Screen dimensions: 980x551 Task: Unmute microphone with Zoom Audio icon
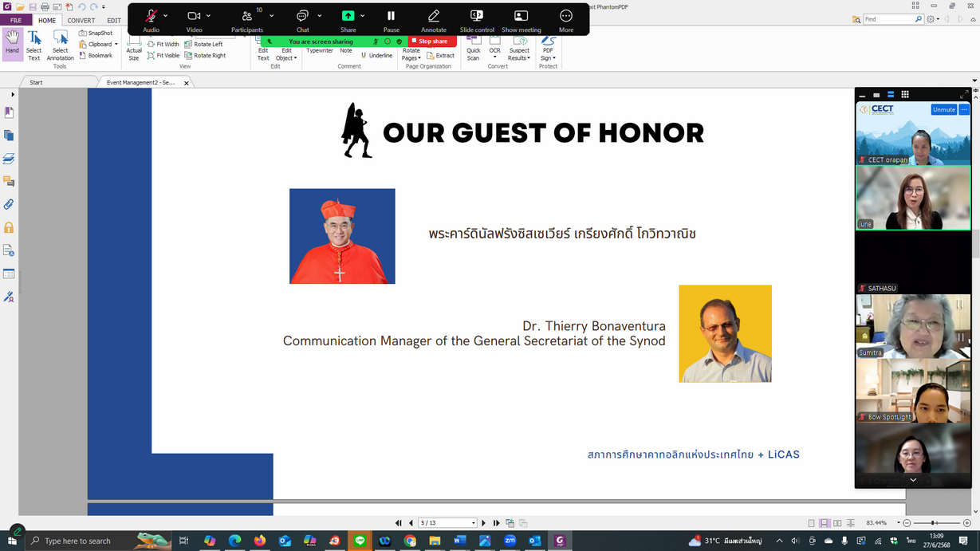(x=151, y=16)
